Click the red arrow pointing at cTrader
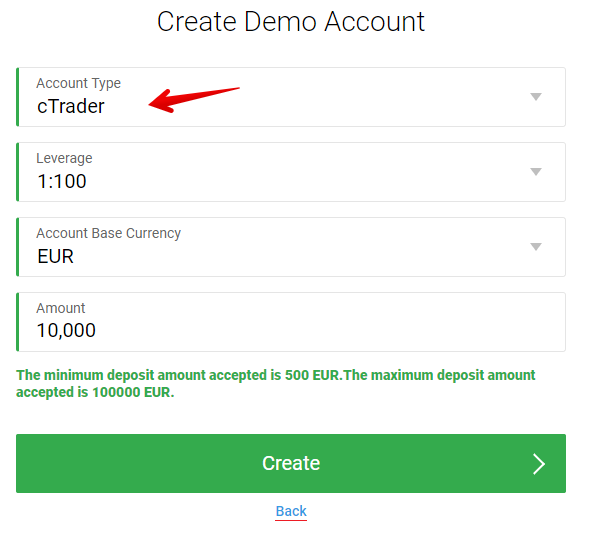The height and width of the screenshot is (535, 600). click(195, 97)
